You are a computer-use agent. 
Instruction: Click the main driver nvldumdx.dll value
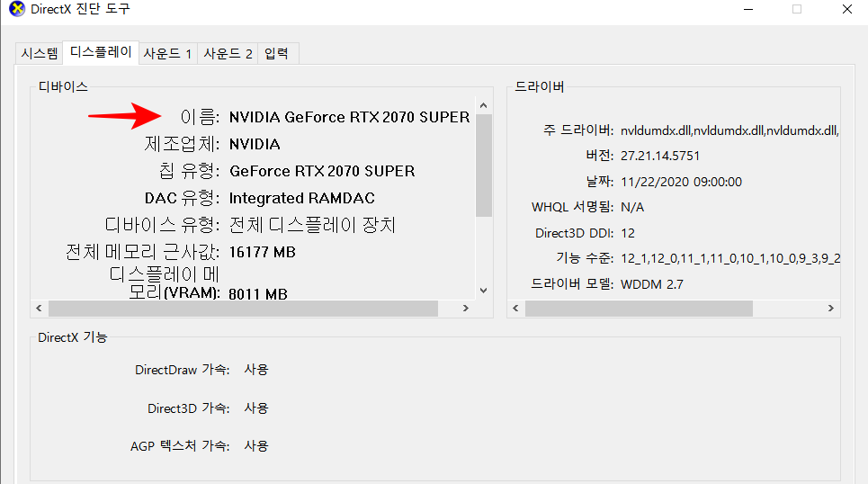click(x=729, y=130)
